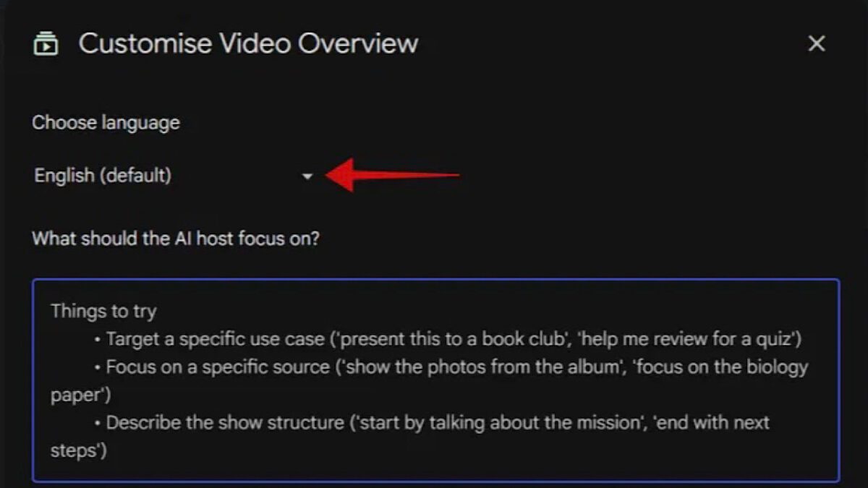
Task: Click the 'What should the AI host focus on?' label
Action: click(x=176, y=239)
